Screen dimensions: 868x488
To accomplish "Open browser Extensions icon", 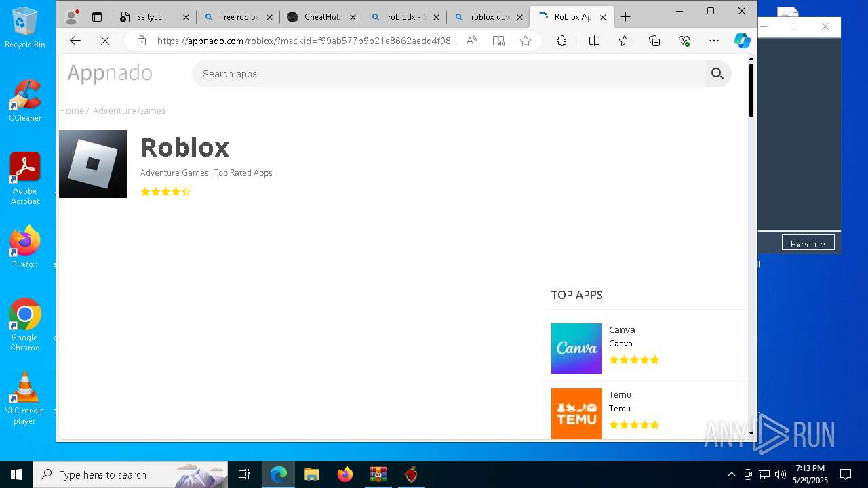I will (561, 41).
